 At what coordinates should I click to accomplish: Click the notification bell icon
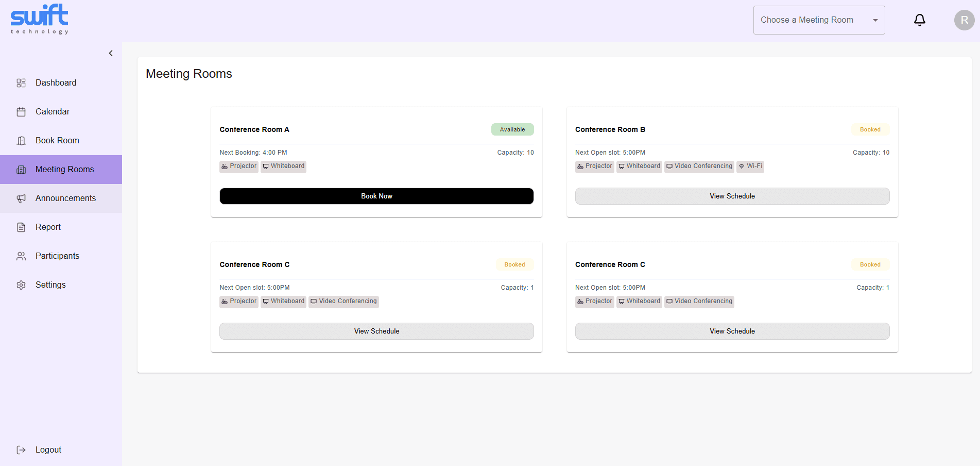920,20
